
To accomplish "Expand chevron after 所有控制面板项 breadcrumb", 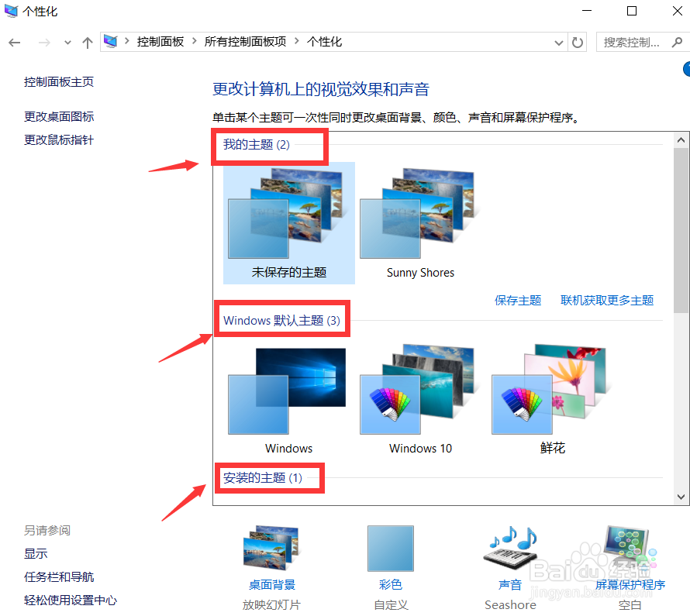I will (297, 41).
